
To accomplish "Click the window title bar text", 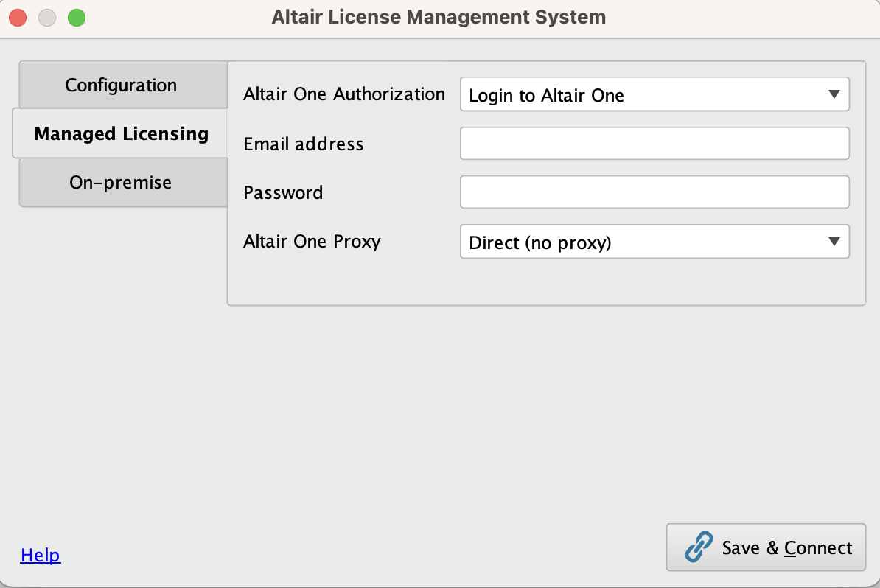I will 440,16.
